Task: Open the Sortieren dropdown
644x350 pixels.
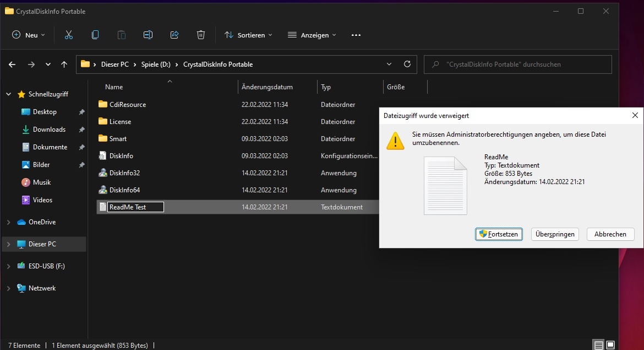Action: 248,35
